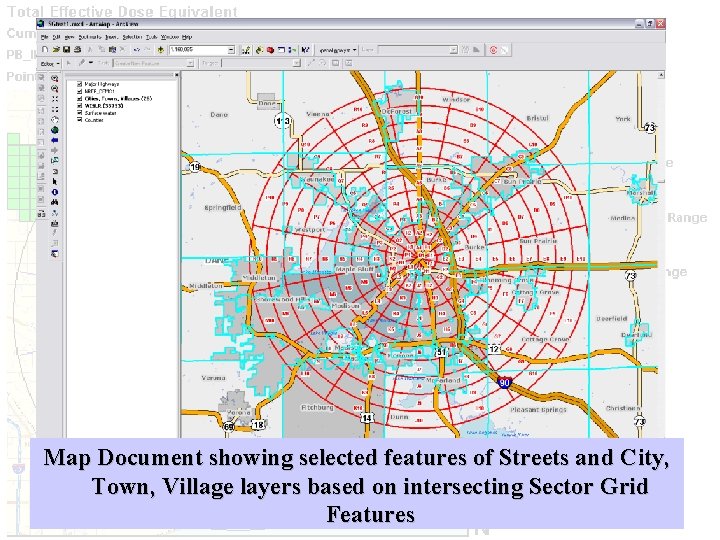Click inside the map scale input field
This screenshot has width=720, height=540.
click(198, 50)
